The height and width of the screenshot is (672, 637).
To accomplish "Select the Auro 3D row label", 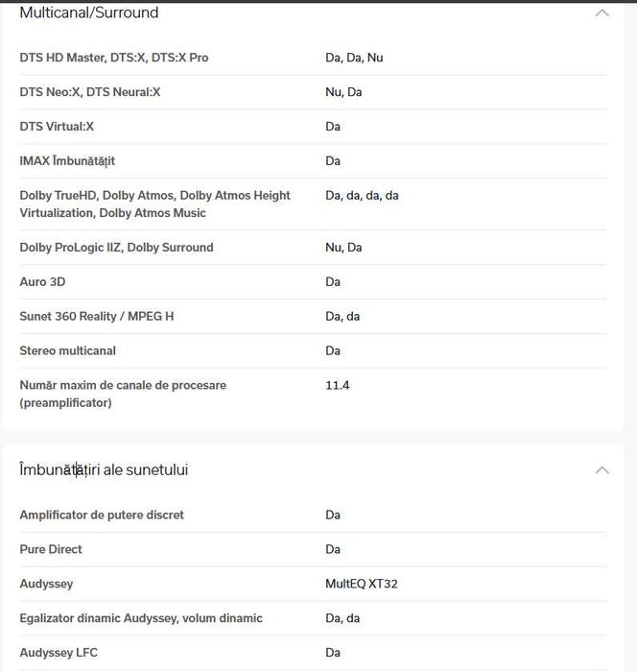I will [42, 282].
